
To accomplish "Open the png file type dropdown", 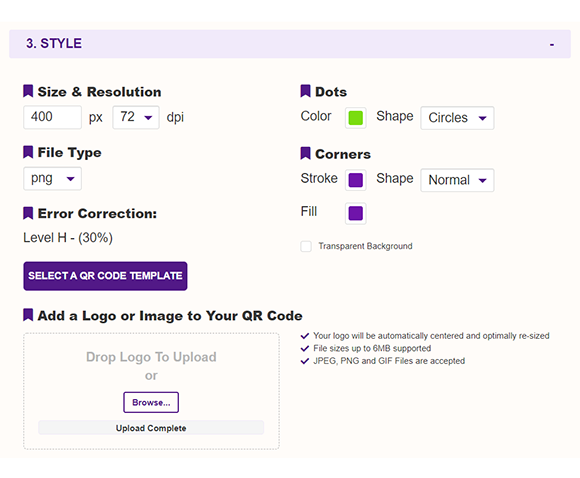I will pos(53,179).
